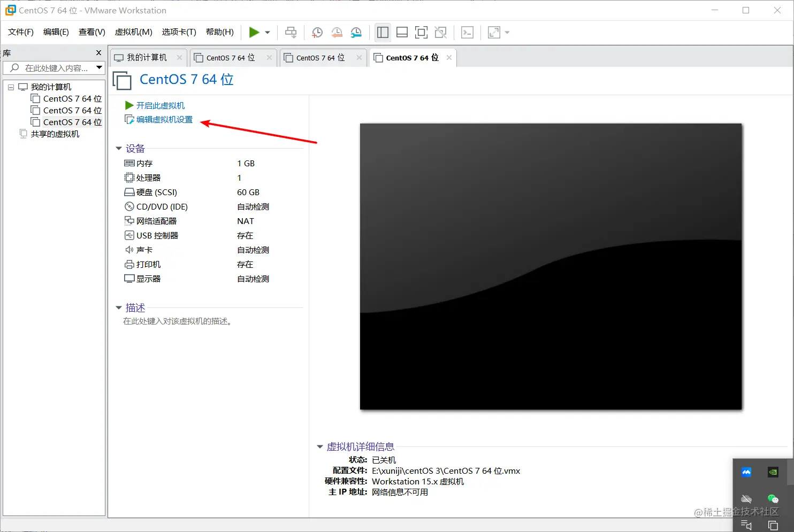Click the 处理器 processor chip icon
Screen dimensions: 794x532
(x=129, y=178)
